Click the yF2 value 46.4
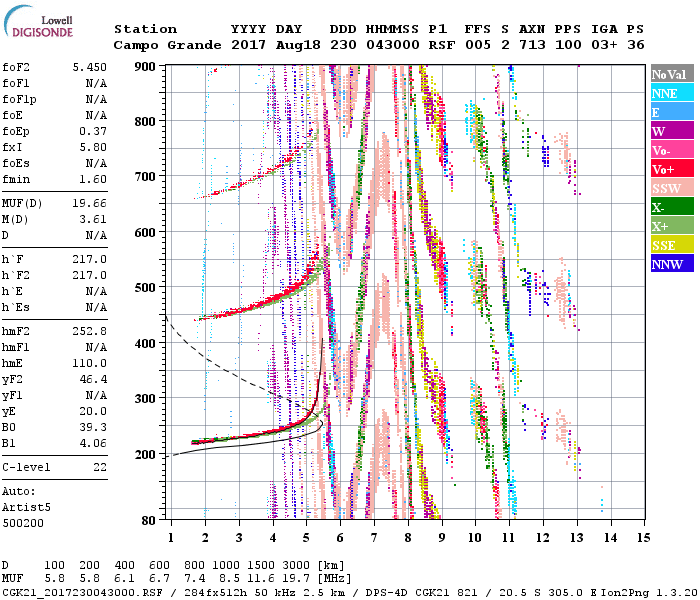Image resolution: width=700 pixels, height=600 pixels. (93, 379)
